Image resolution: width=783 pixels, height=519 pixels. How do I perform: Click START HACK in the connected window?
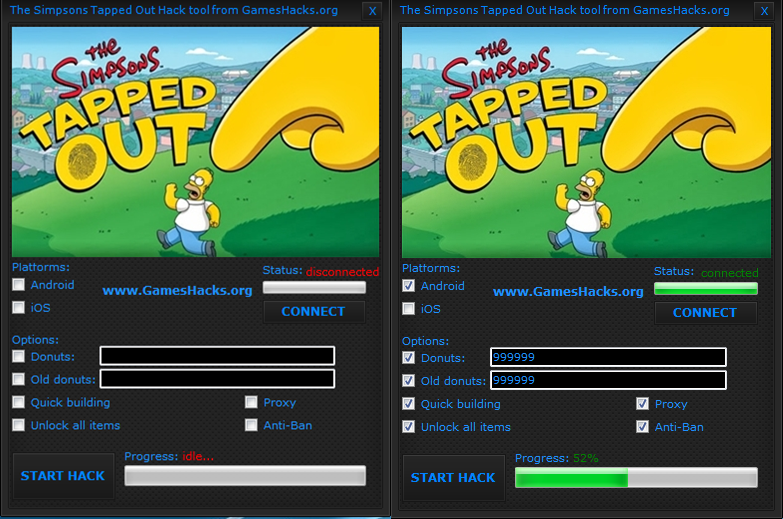[453, 478]
